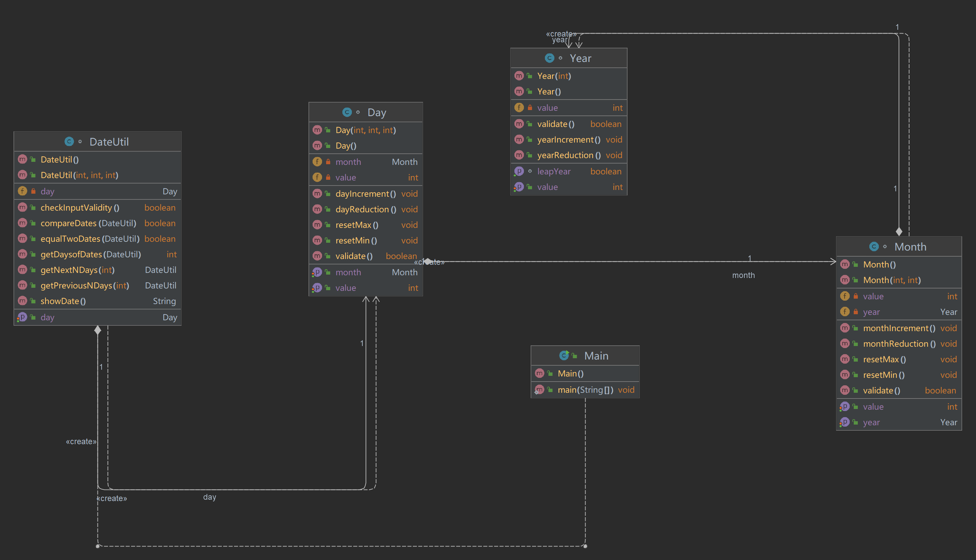Select the Day(int, int, int) constructor

point(365,130)
